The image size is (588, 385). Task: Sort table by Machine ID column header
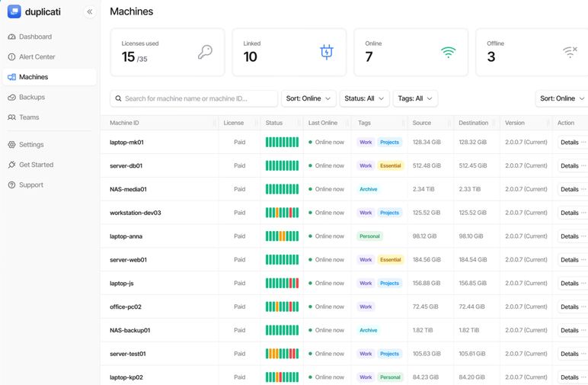tap(124, 123)
